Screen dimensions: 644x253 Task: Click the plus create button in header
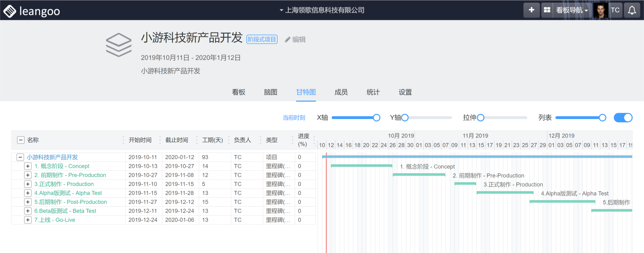point(531,10)
